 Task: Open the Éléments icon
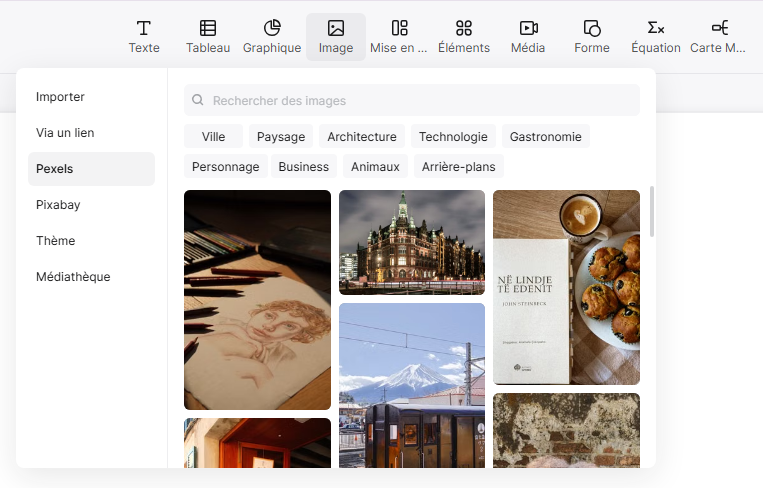(x=464, y=28)
